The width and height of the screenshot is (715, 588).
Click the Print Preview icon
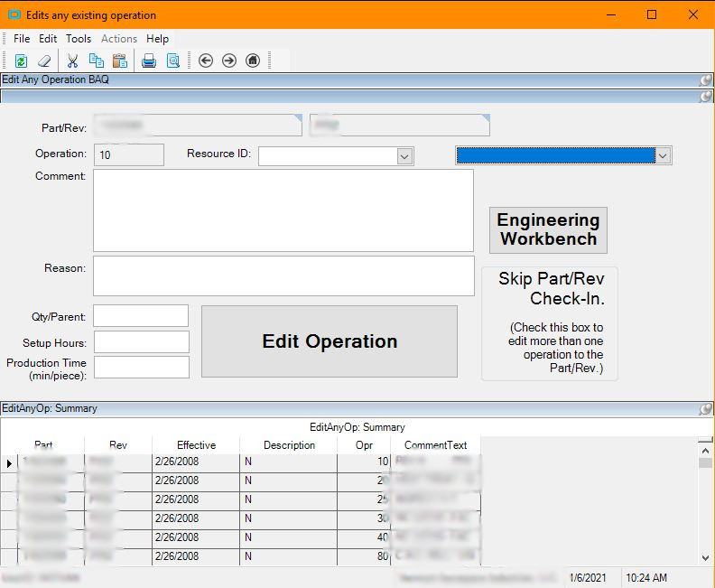coord(172,61)
